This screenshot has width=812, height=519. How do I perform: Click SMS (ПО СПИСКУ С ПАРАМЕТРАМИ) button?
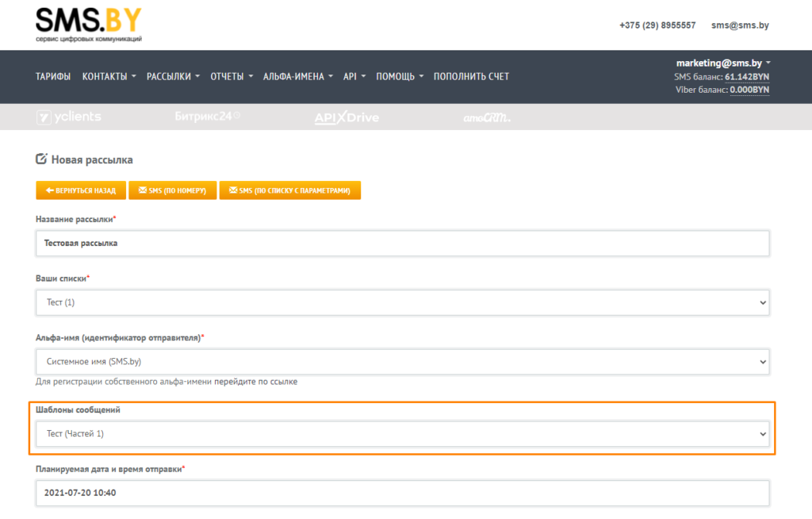[290, 190]
